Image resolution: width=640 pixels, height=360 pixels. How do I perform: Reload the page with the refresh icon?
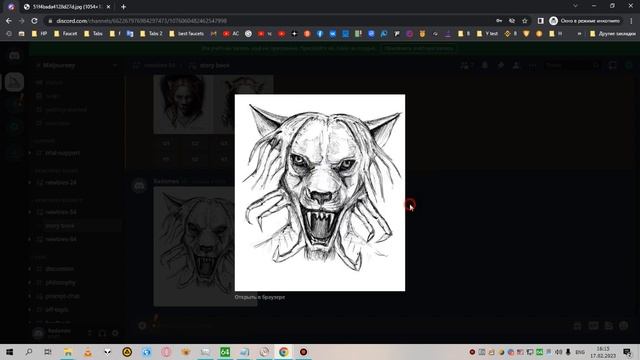pyautogui.click(x=34, y=21)
